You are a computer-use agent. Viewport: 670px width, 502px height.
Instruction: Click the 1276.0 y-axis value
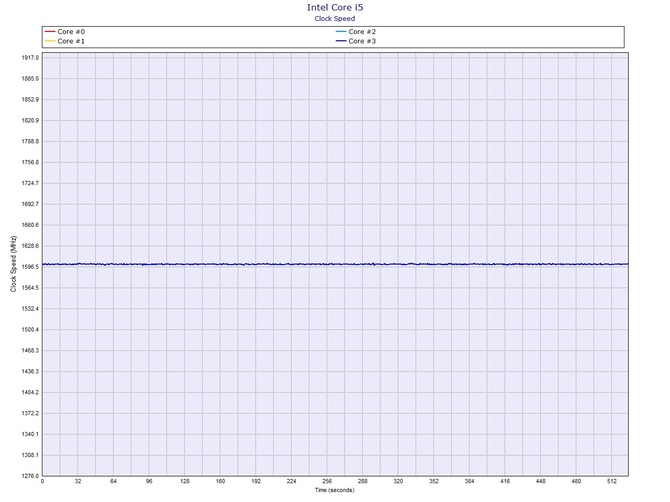30,476
